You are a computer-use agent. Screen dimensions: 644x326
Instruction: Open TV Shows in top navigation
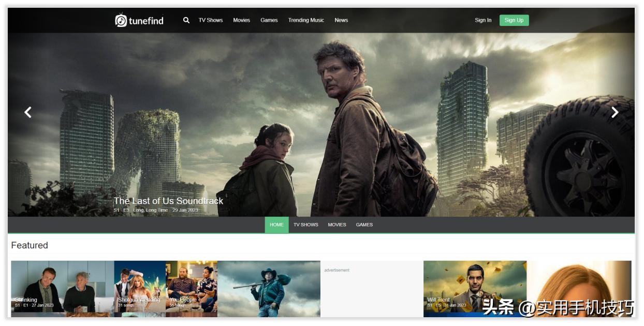(x=211, y=20)
